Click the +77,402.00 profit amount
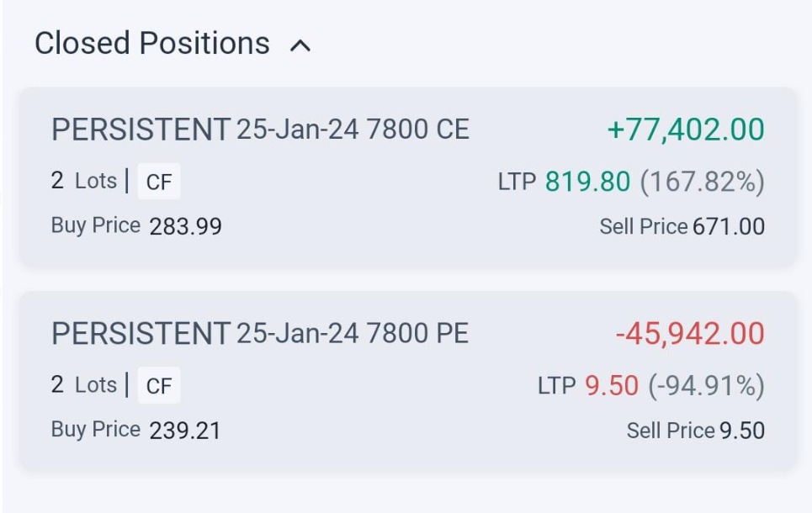Image resolution: width=812 pixels, height=513 pixels. 685,130
